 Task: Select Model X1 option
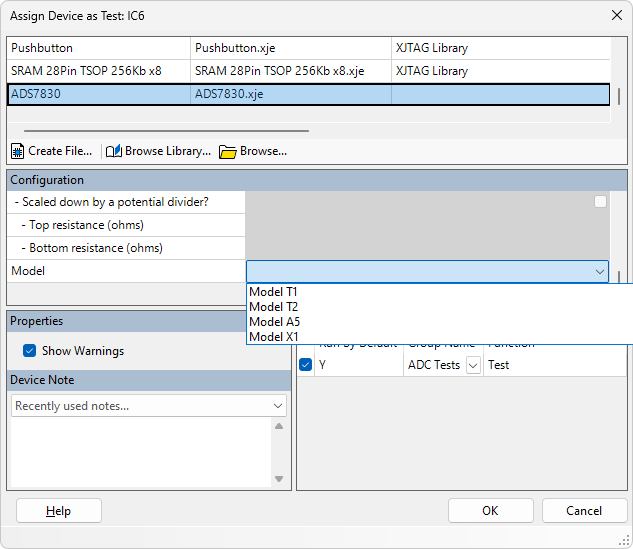274,337
